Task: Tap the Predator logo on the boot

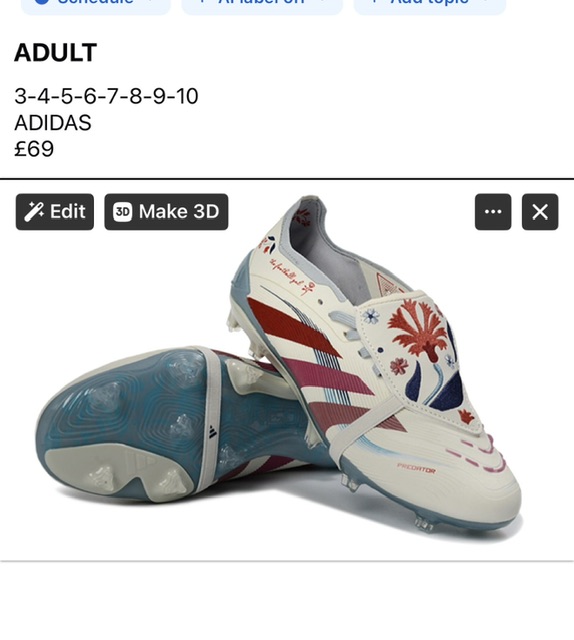Action: point(416,468)
